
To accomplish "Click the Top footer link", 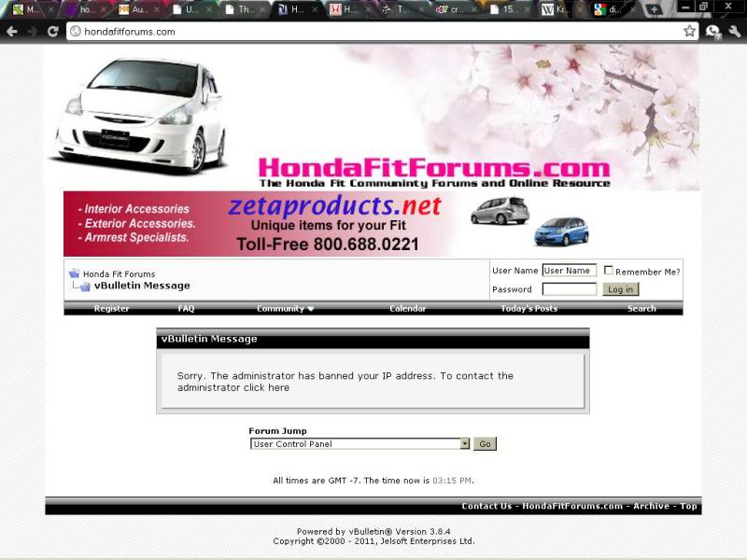I will (688, 506).
